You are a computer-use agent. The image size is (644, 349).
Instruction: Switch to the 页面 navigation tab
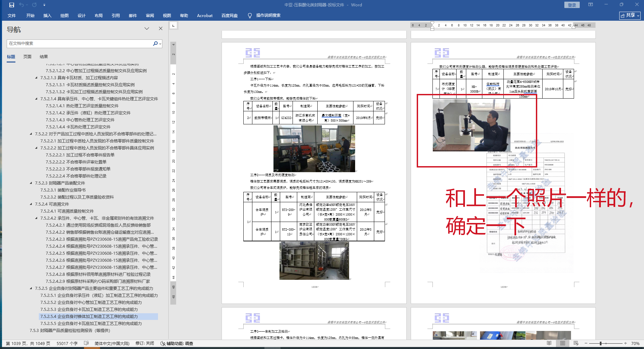(x=27, y=57)
